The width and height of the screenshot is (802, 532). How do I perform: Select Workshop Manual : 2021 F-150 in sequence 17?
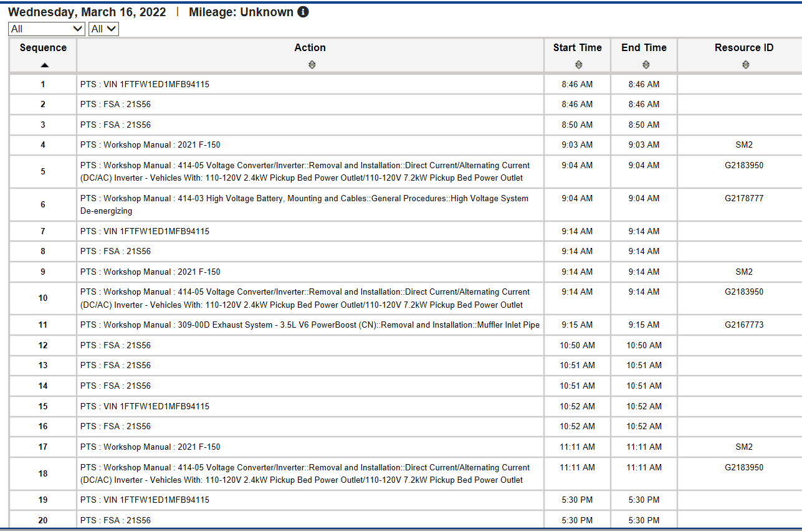pyautogui.click(x=150, y=447)
